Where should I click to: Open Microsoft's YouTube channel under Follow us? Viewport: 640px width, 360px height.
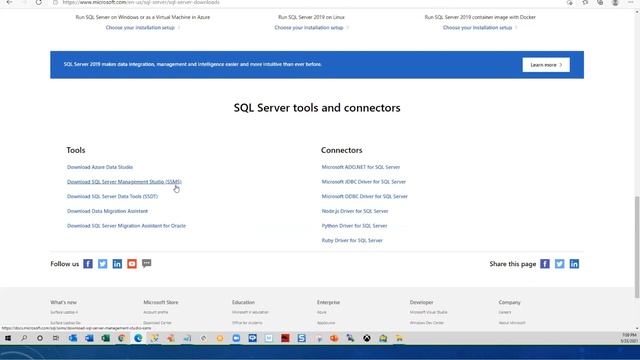(132, 264)
